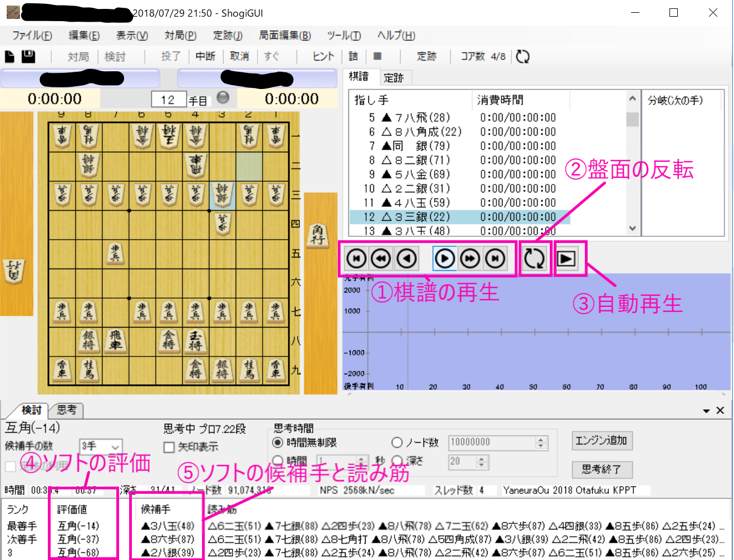Click the 思考終了 button

pyautogui.click(x=602, y=469)
